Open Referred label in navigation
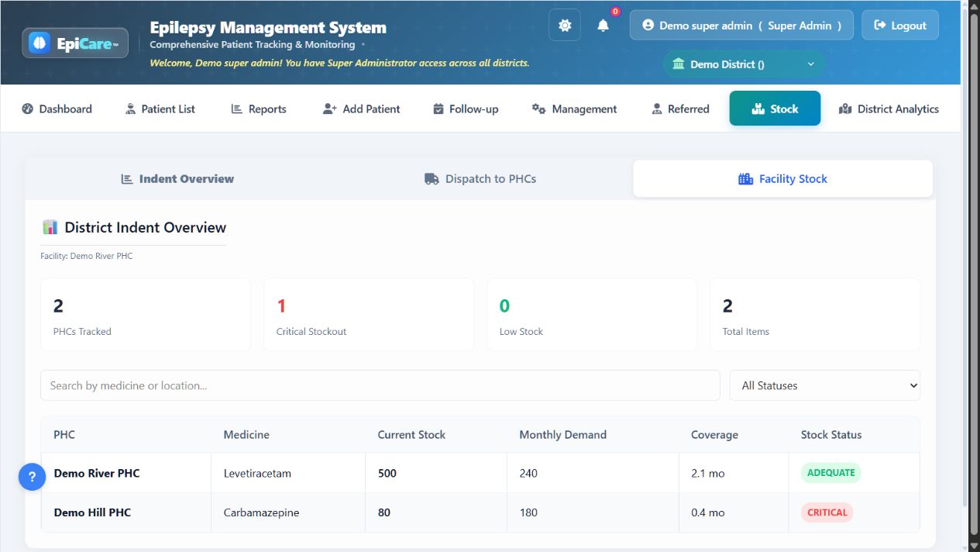The width and height of the screenshot is (980, 552). point(689,109)
